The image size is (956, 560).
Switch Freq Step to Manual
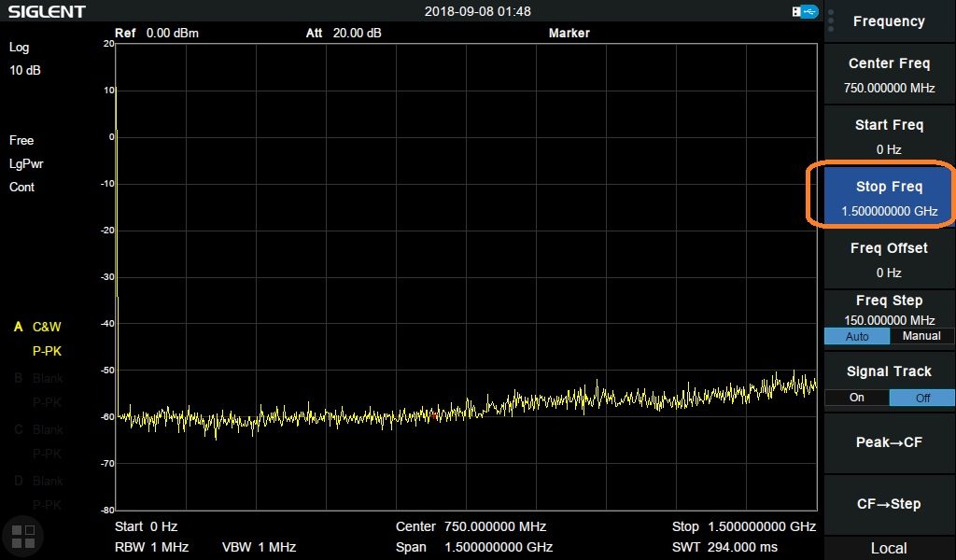(922, 336)
